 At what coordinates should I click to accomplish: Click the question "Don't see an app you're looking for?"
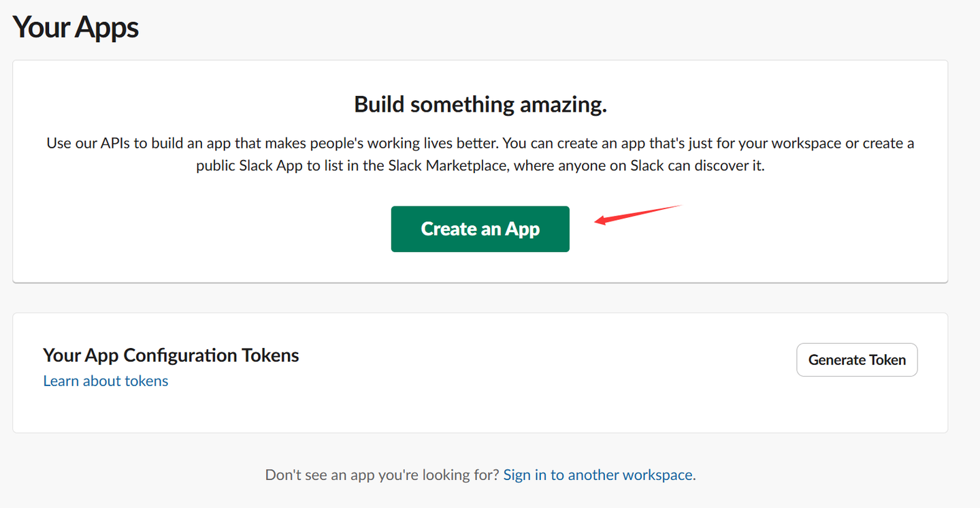[382, 475]
